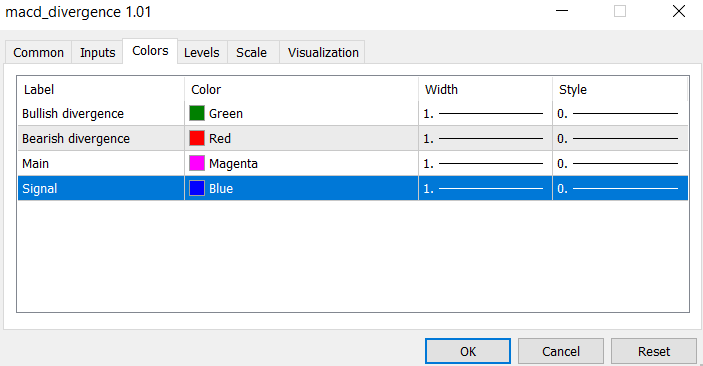This screenshot has height=366, width=703.
Task: Open the Inputs tab
Action: (97, 52)
